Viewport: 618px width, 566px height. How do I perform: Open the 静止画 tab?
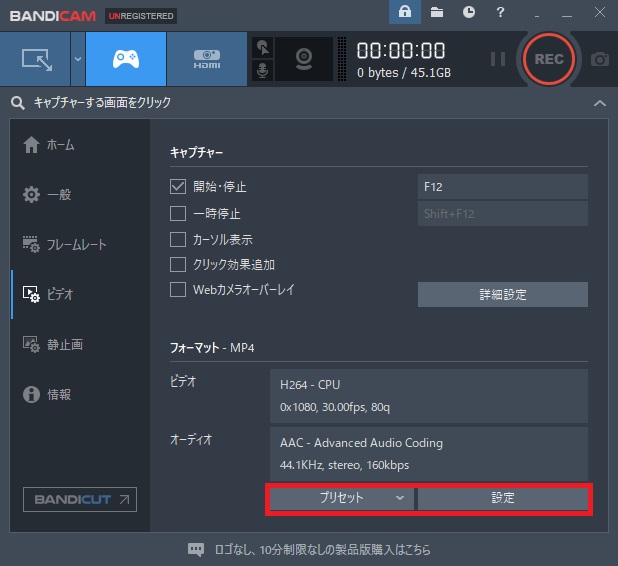pos(53,344)
